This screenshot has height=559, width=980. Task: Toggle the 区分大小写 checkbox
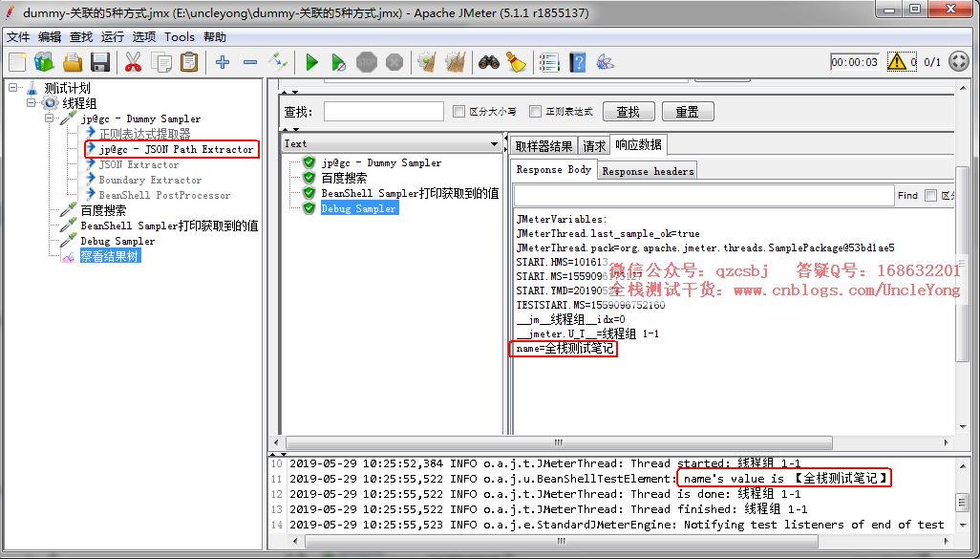(x=458, y=111)
